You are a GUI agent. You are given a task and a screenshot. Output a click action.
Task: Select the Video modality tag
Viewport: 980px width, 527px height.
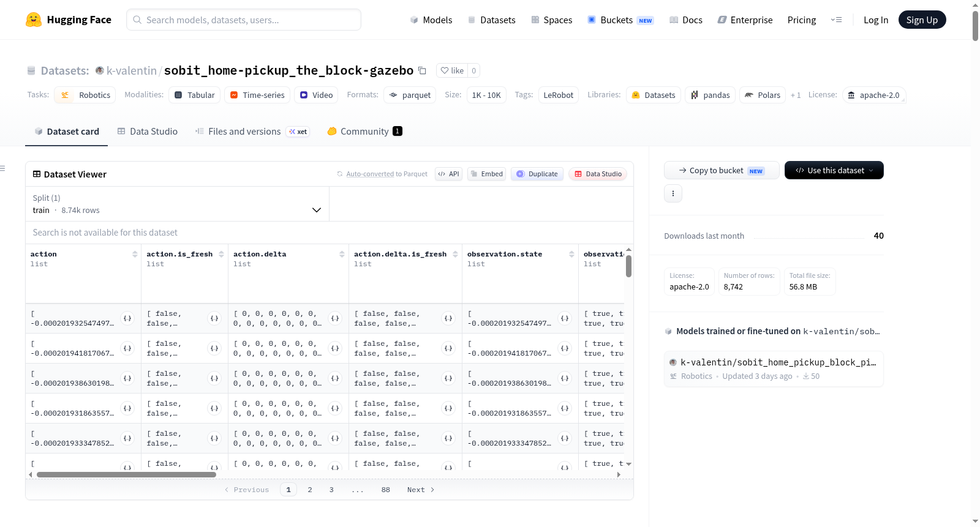pyautogui.click(x=316, y=95)
